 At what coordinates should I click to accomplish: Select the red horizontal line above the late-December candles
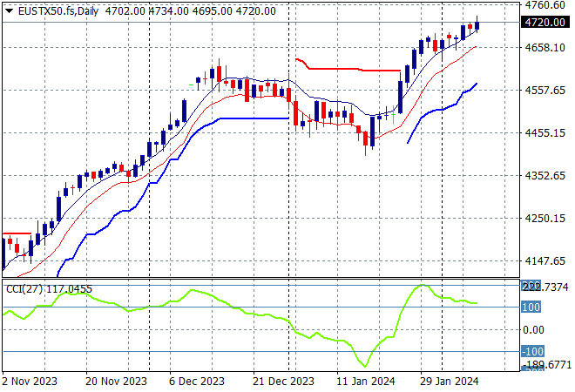click(348, 68)
